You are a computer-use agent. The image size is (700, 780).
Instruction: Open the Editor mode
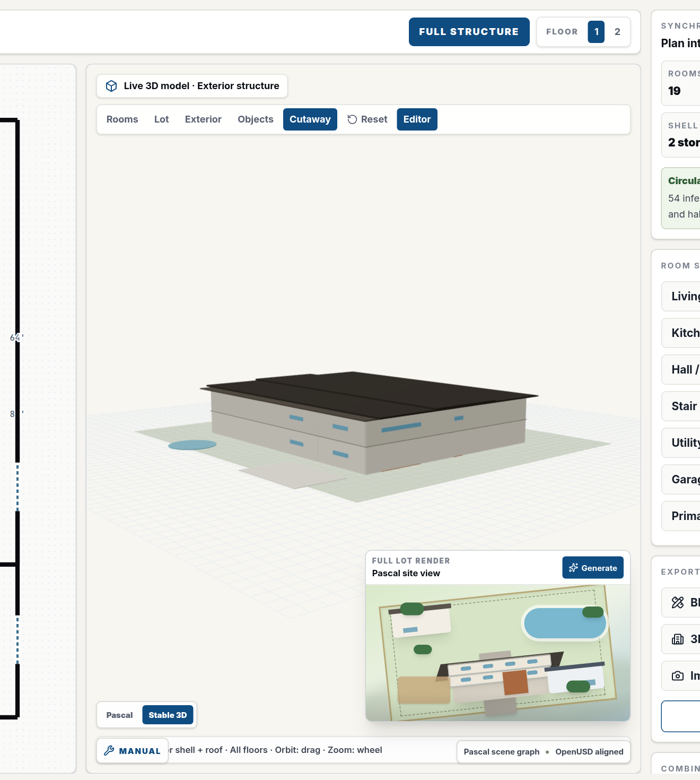(x=417, y=119)
